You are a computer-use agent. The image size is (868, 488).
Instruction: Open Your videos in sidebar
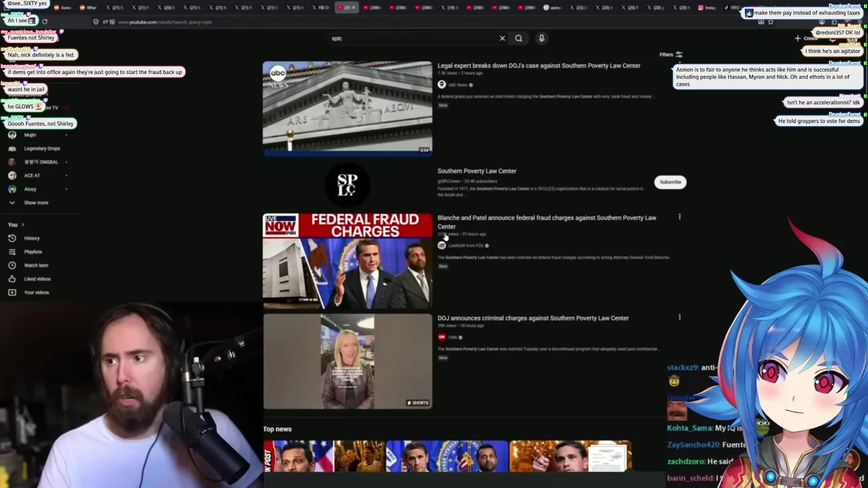tap(37, 292)
